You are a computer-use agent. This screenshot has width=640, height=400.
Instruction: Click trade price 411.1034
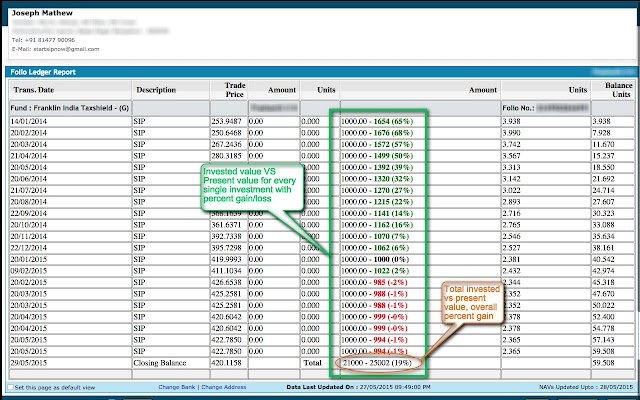227,271
